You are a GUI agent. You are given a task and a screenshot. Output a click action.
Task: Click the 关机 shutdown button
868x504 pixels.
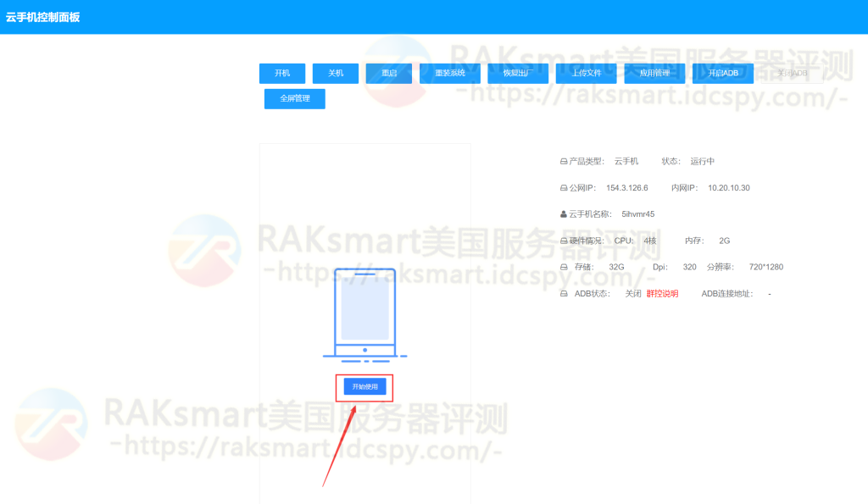(x=336, y=73)
